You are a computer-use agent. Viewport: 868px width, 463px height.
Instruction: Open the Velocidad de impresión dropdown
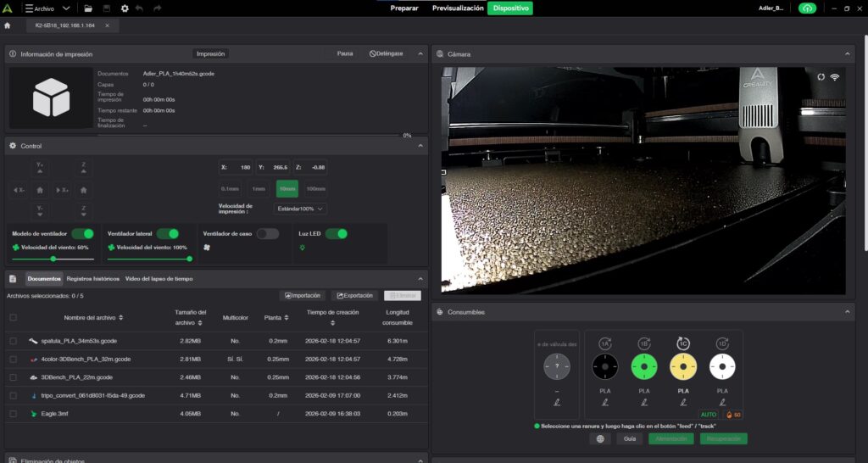click(x=301, y=209)
